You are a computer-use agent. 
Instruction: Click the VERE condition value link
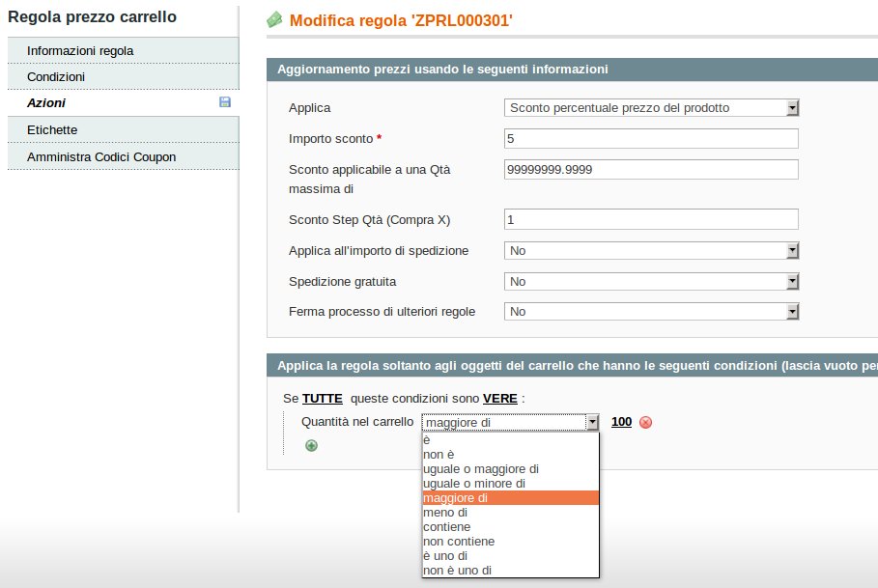click(x=499, y=398)
